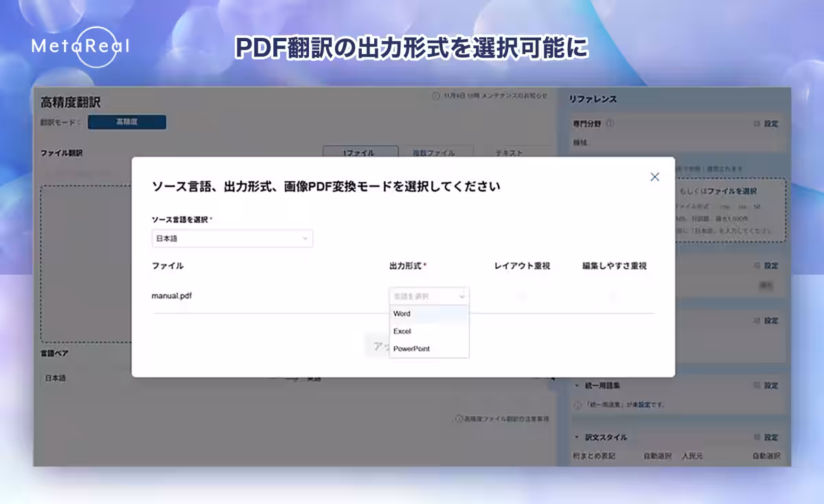Collapse the 統一用語集 section arrow

tap(577, 386)
